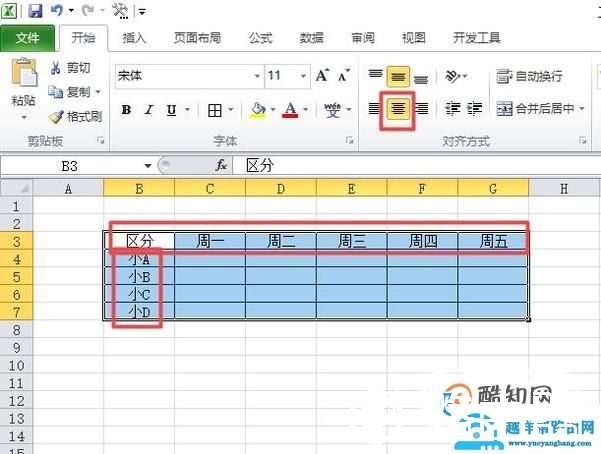Click the Name Box showing B3
601x454 pixels.
pos(71,166)
